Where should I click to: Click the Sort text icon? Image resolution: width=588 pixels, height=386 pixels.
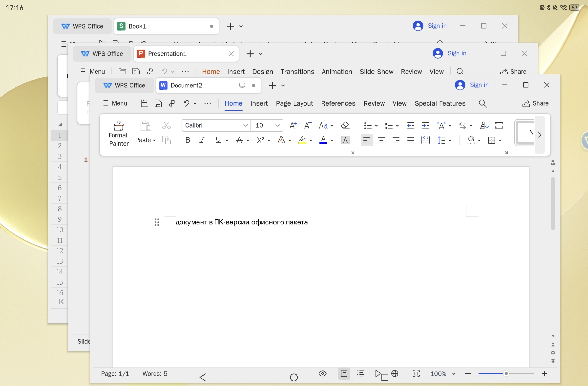pos(484,125)
